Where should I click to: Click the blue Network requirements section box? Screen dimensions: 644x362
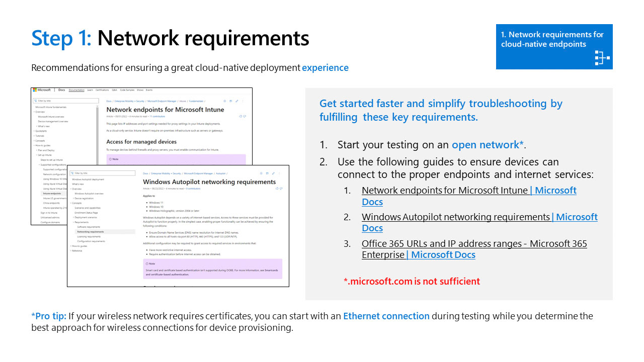pyautogui.click(x=554, y=47)
